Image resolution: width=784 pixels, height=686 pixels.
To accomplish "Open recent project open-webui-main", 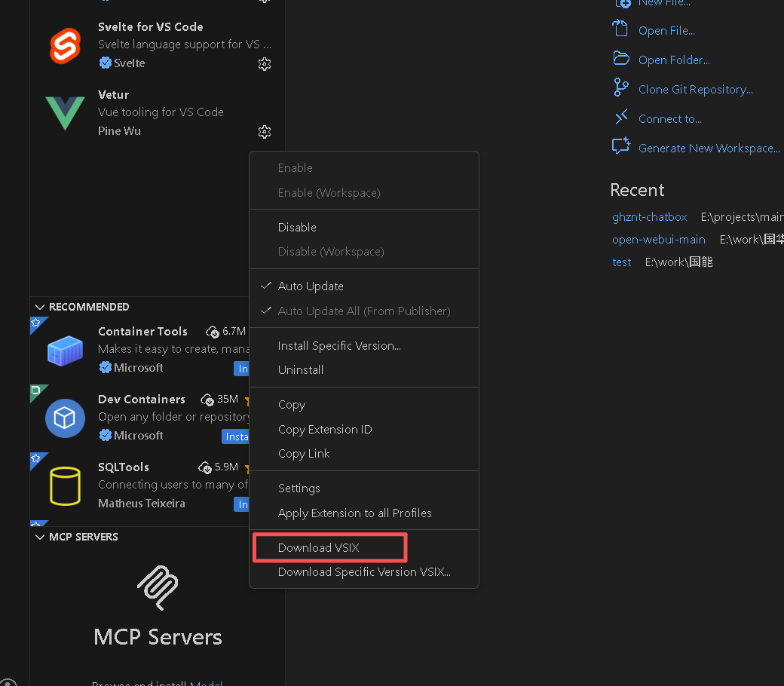I will [x=659, y=240].
